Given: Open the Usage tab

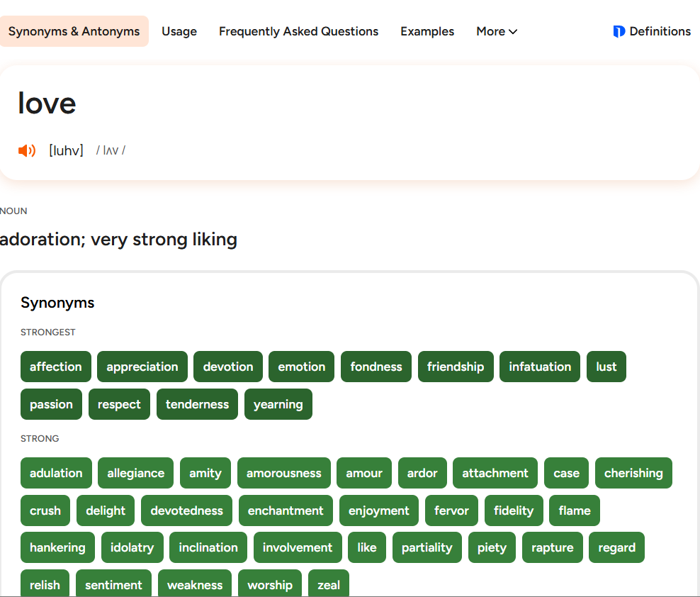Looking at the screenshot, I should [179, 31].
